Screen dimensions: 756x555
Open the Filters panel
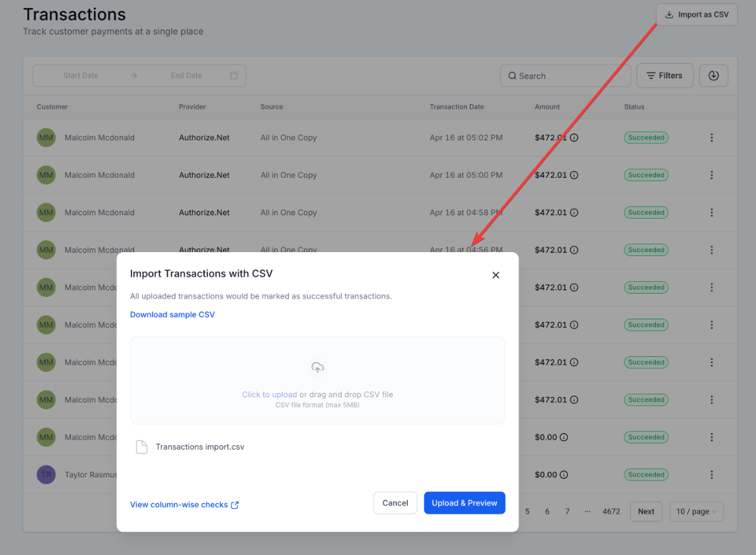pos(664,76)
